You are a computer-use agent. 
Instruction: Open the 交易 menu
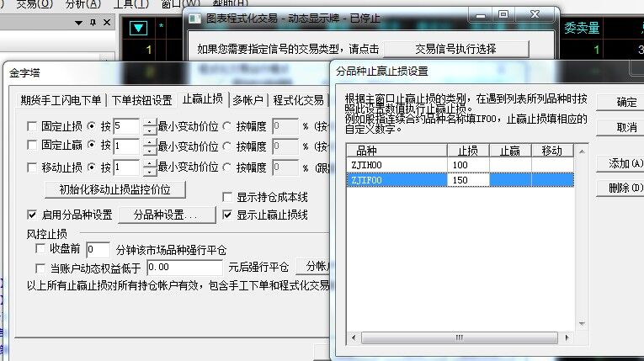point(34,4)
